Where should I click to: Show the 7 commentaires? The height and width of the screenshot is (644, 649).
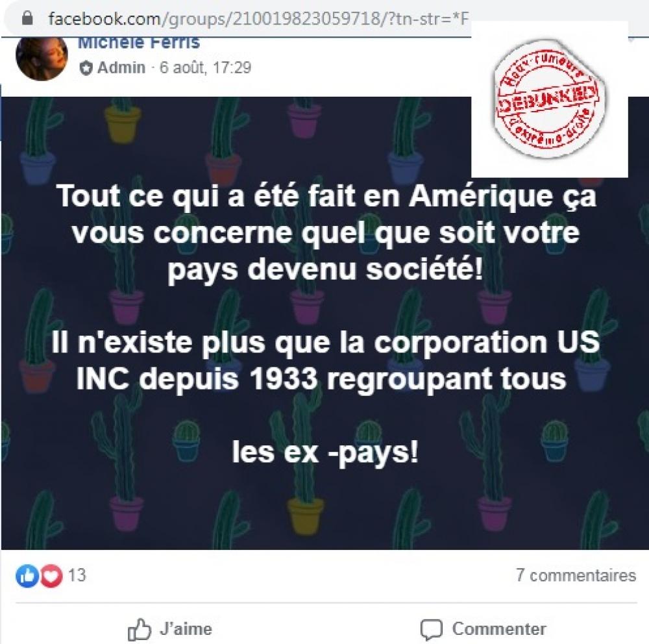[x=576, y=575]
